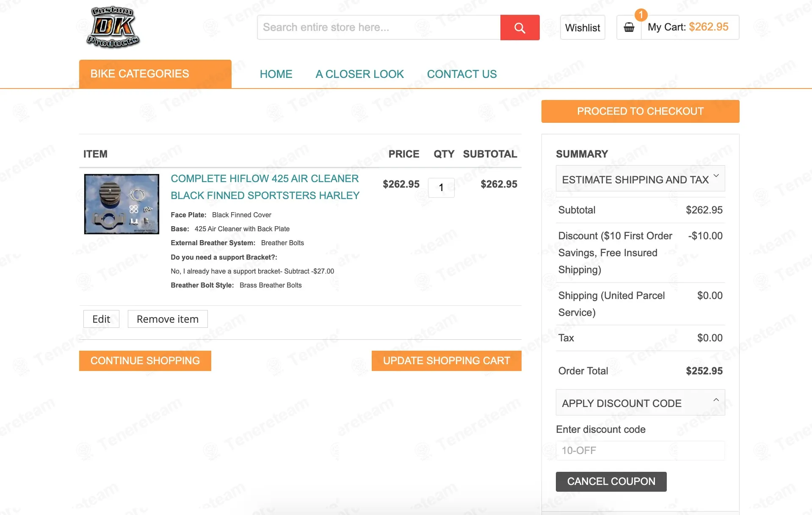
Task: Open the Bike Categories menu
Action: (x=155, y=74)
